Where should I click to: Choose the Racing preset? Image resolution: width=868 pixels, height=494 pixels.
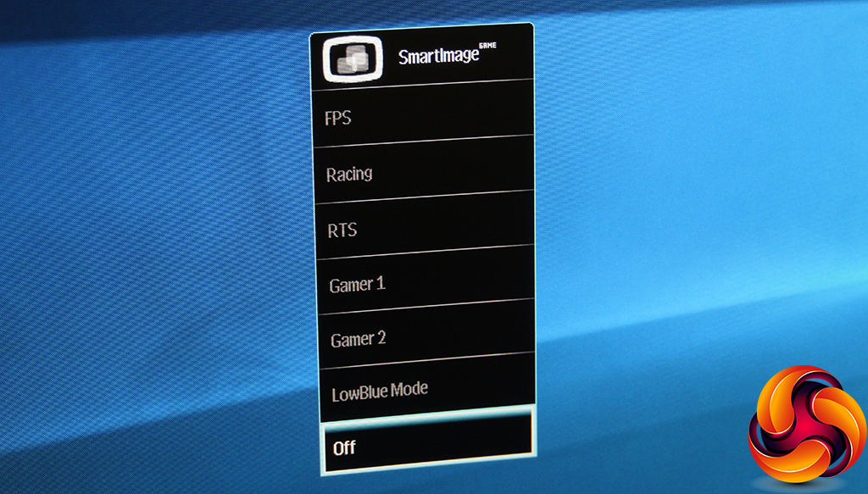click(424, 170)
